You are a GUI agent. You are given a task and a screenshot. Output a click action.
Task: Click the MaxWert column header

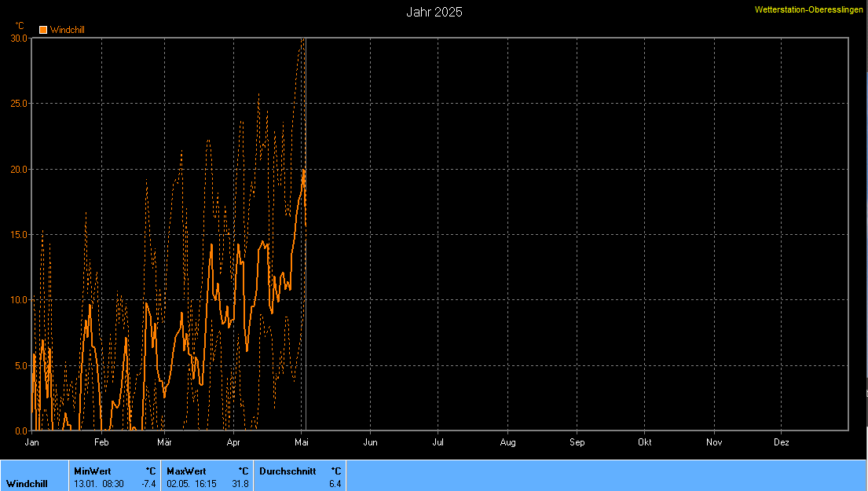186,471
